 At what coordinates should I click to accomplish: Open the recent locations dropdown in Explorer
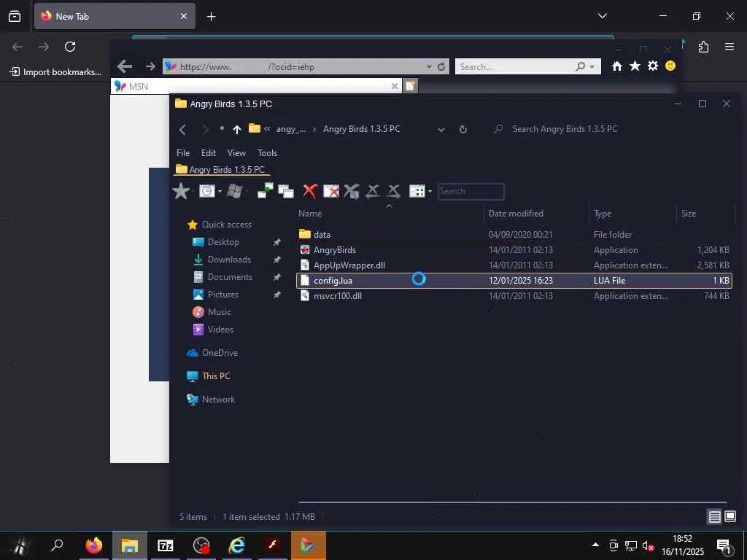222,128
